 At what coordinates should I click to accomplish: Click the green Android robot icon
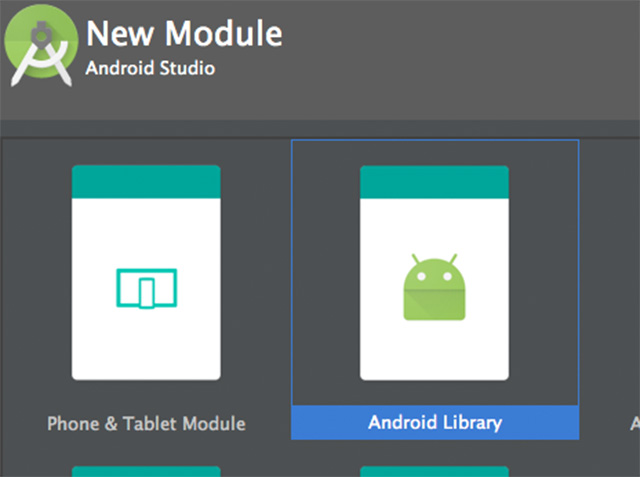tap(434, 288)
